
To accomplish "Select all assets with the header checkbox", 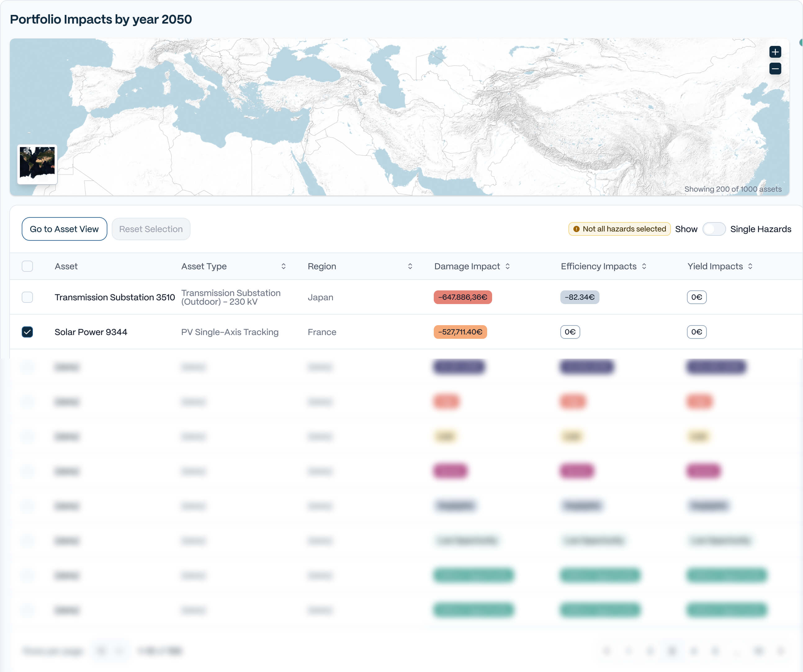I will pos(27,266).
